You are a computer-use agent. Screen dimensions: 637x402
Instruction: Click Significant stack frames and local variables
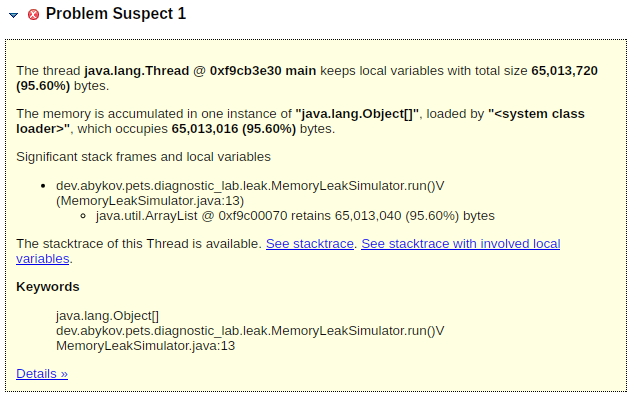click(x=143, y=157)
